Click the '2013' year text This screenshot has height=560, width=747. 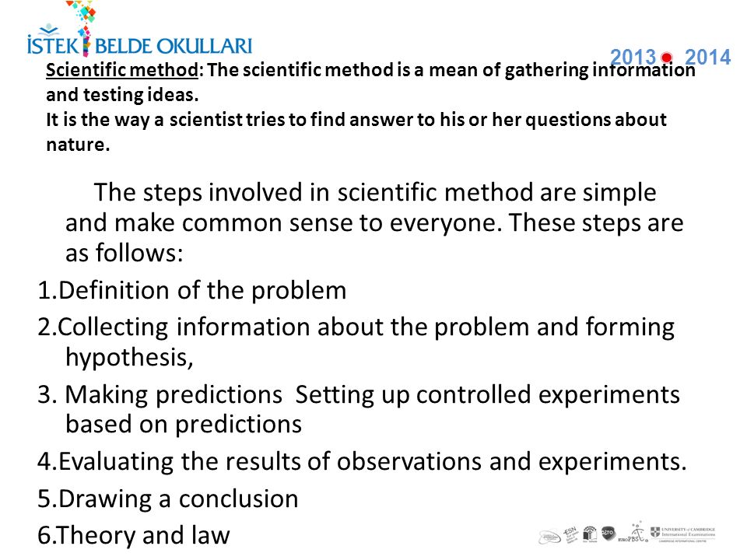633,57
